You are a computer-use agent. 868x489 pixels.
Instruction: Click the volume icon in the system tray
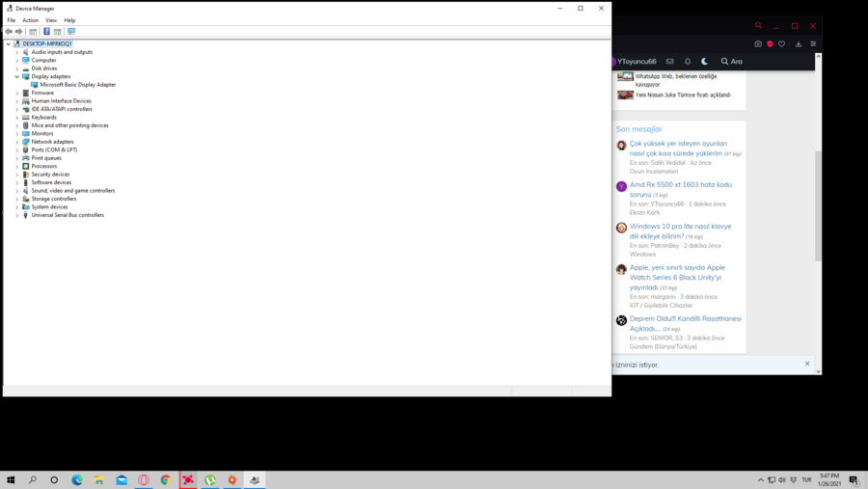[781, 480]
